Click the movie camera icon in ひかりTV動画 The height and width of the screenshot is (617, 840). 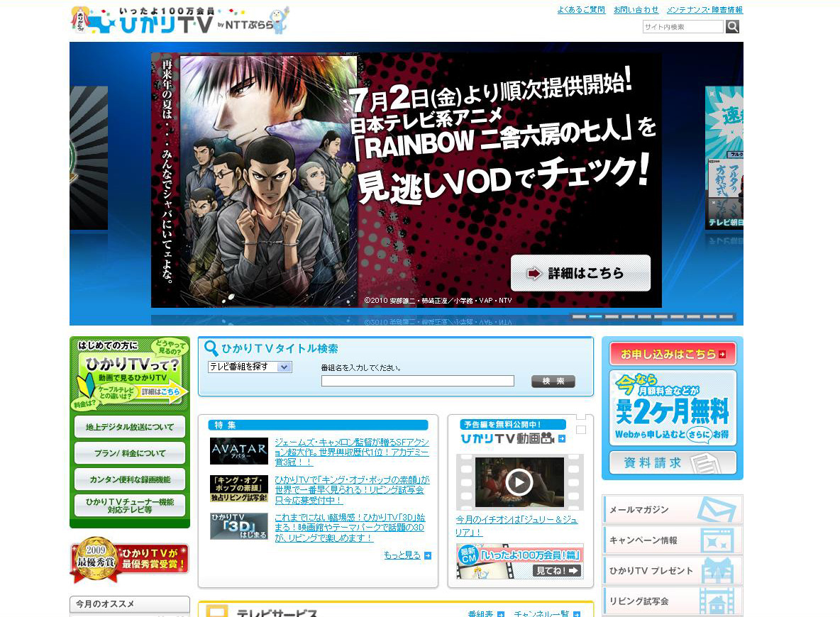pyautogui.click(x=548, y=438)
